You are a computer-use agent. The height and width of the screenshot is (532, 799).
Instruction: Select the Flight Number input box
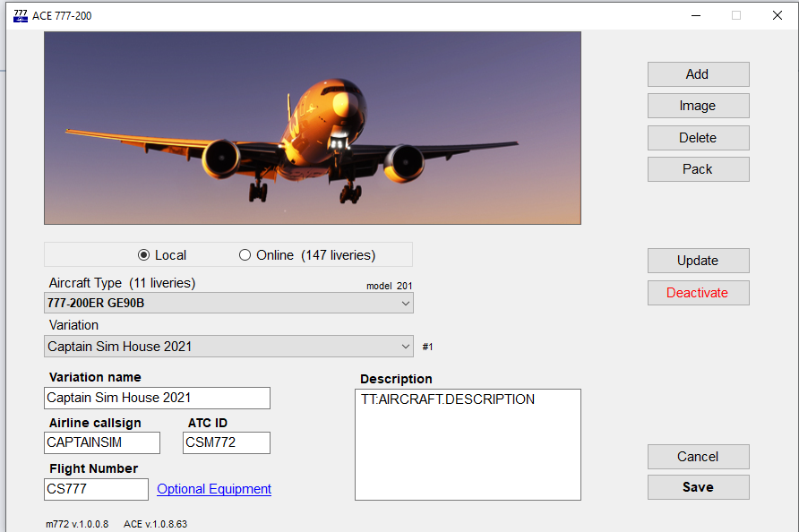[96, 489]
